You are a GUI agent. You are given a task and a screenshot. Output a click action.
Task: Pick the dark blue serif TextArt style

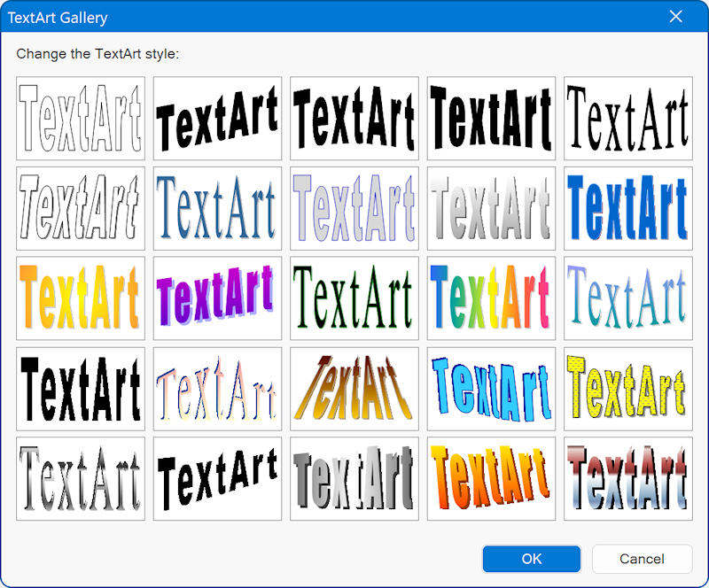[217, 208]
